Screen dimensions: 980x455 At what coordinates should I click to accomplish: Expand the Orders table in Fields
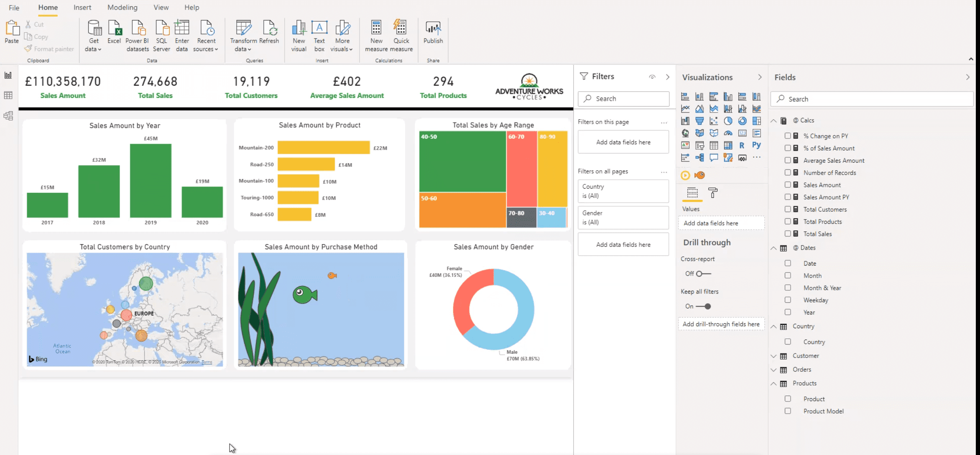pos(774,370)
